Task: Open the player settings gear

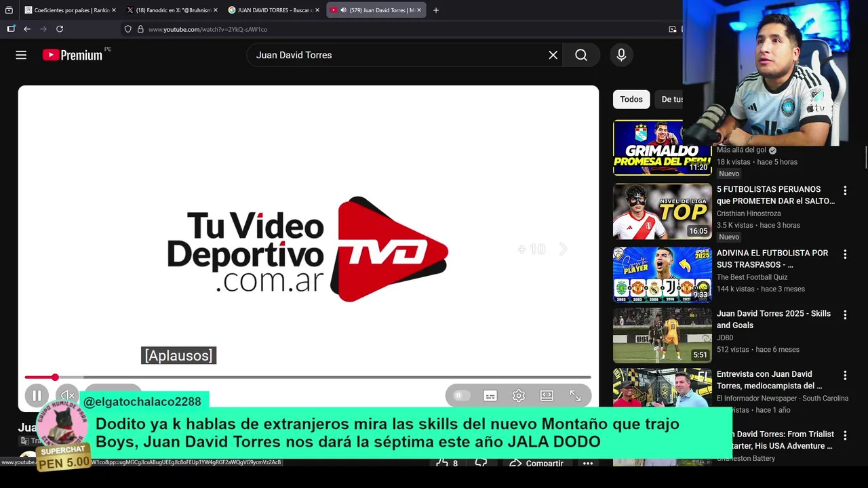Action: [519, 395]
